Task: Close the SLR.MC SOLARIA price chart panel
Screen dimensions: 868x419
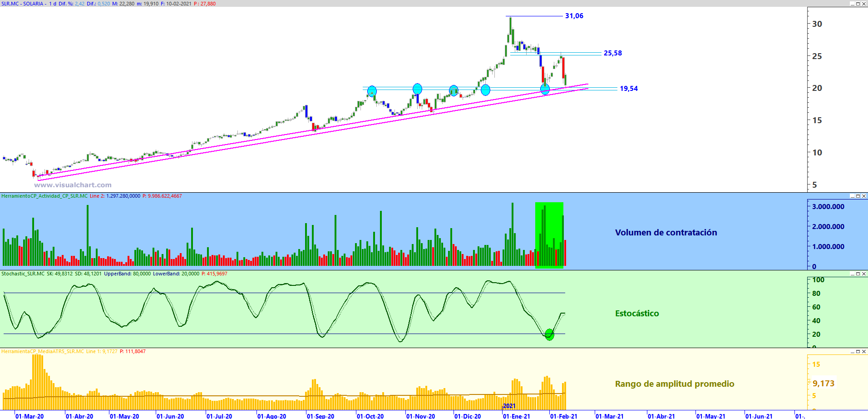Action: coord(864,4)
